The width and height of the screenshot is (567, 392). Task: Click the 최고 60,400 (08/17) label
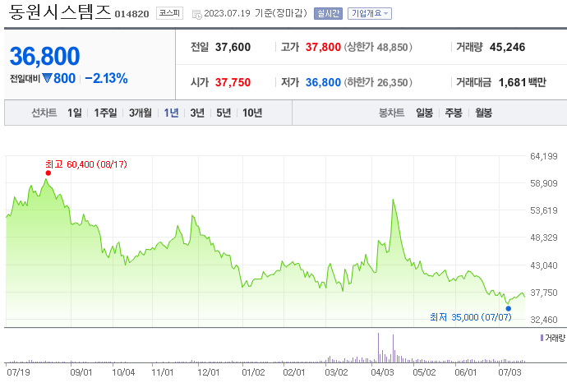[x=86, y=164]
